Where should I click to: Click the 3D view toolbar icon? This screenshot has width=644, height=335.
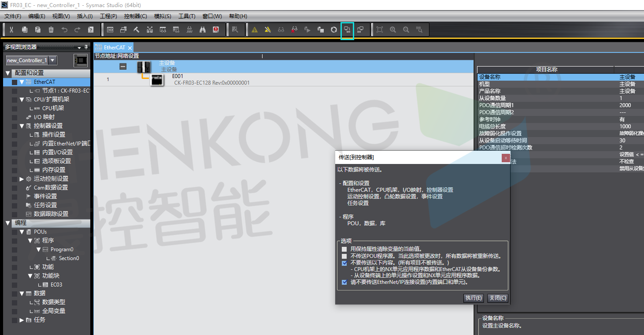click(110, 30)
